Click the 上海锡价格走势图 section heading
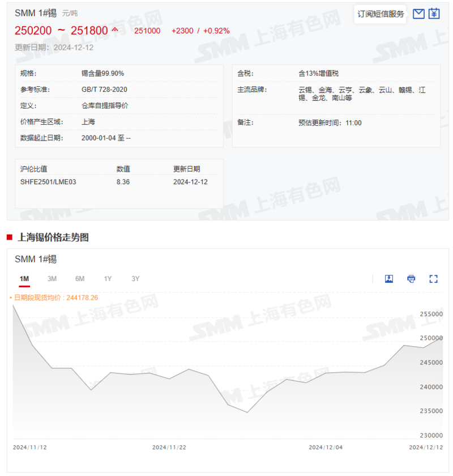Image resolution: width=453 pixels, height=476 pixels. point(53,237)
